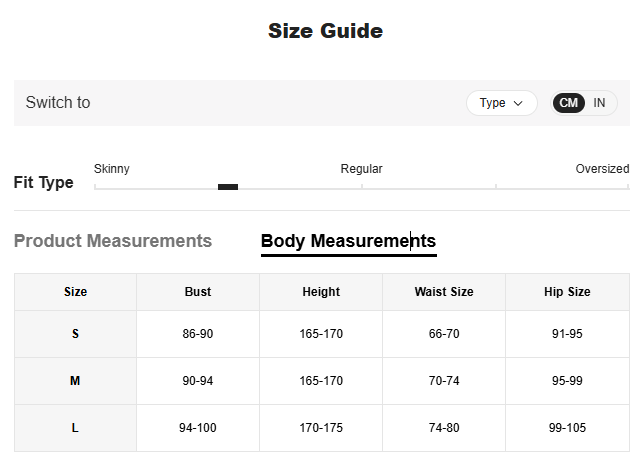Click the Fit Type slider marker
644x462 pixels.
(228, 187)
